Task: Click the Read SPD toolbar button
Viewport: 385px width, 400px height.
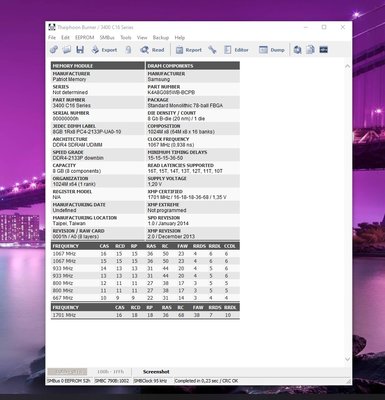Action: (x=152, y=50)
